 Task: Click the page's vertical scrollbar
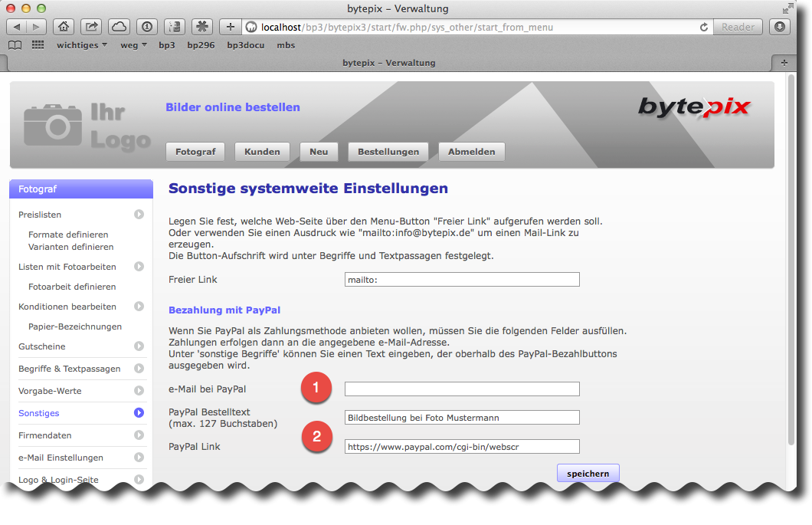click(x=791, y=259)
